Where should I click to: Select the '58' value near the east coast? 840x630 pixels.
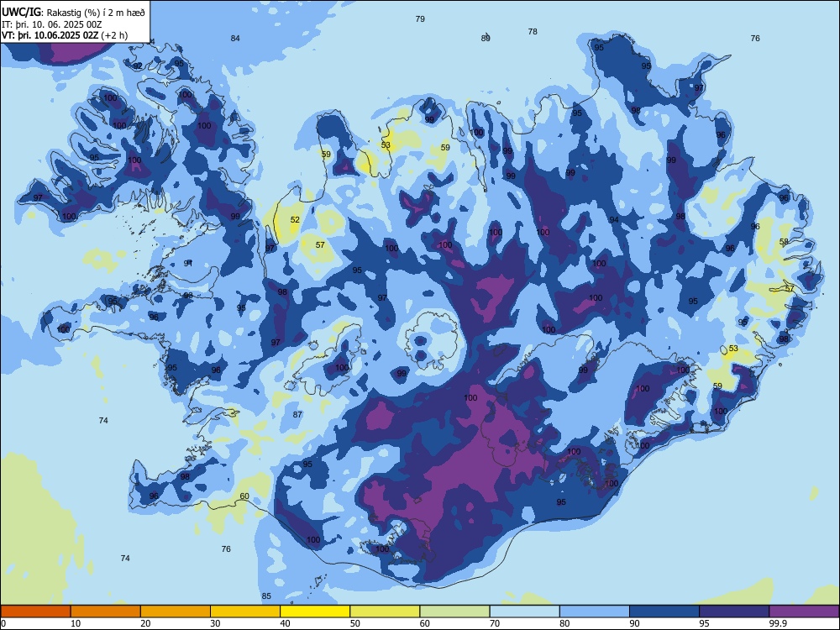click(784, 242)
